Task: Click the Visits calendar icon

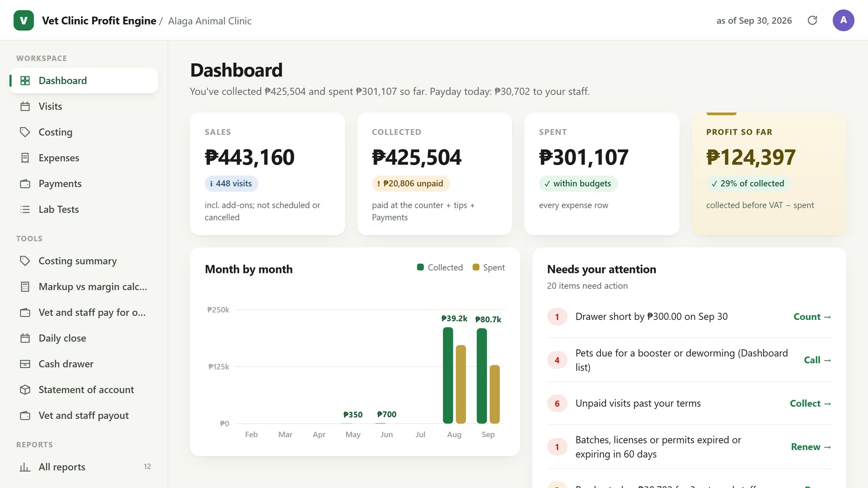Action: click(25, 106)
